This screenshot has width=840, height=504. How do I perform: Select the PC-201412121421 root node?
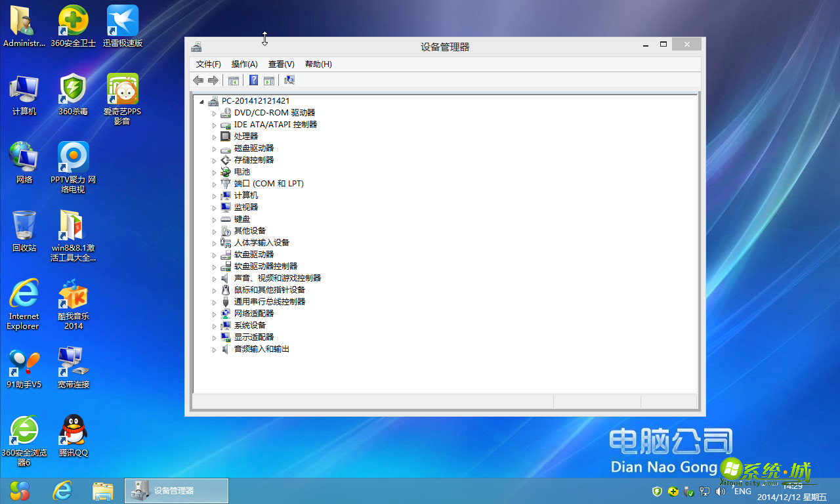pyautogui.click(x=257, y=100)
